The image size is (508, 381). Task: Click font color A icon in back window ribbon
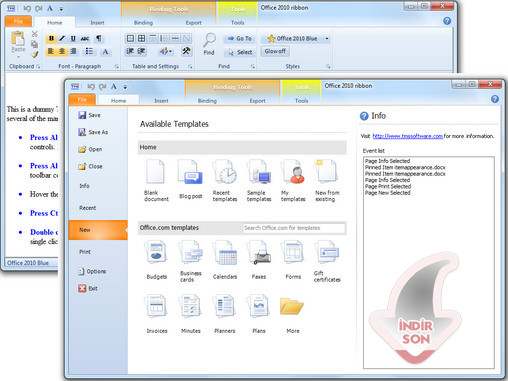coord(105,52)
